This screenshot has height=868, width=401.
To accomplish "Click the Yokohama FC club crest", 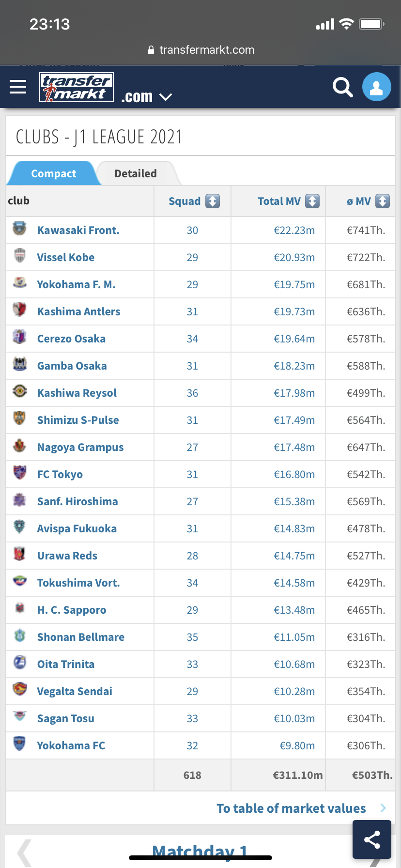I will point(19,744).
